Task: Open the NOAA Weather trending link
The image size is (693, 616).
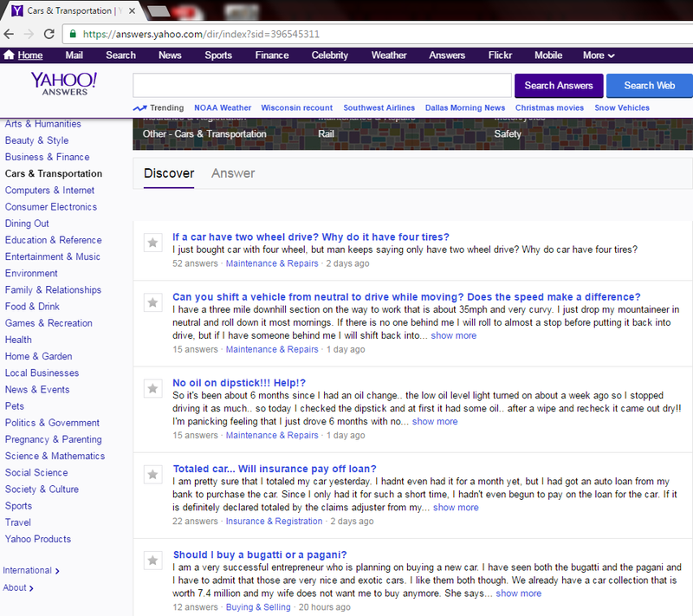Action: coord(223,107)
